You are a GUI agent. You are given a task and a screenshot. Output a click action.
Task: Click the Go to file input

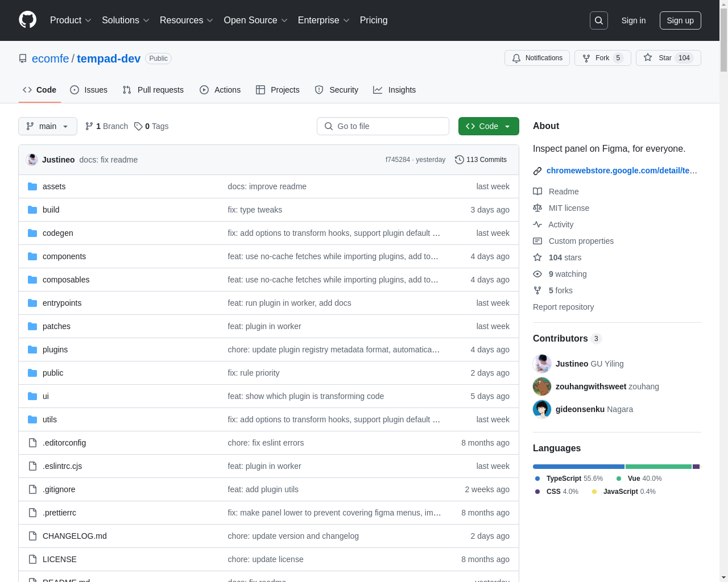tap(383, 126)
